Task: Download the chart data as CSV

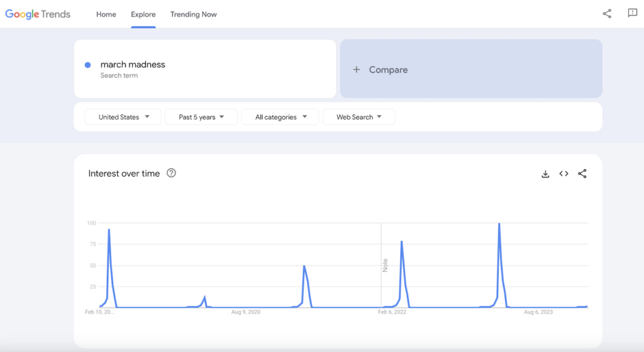Action: 545,174
